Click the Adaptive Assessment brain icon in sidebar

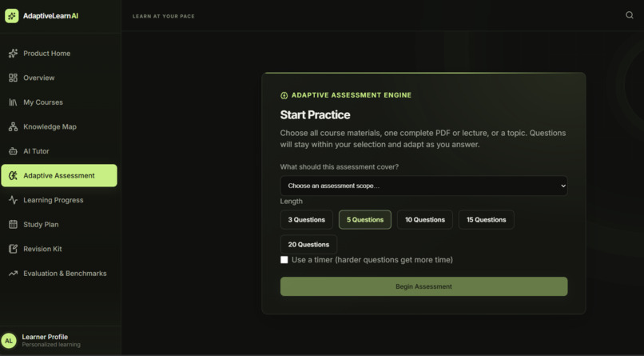pos(13,175)
